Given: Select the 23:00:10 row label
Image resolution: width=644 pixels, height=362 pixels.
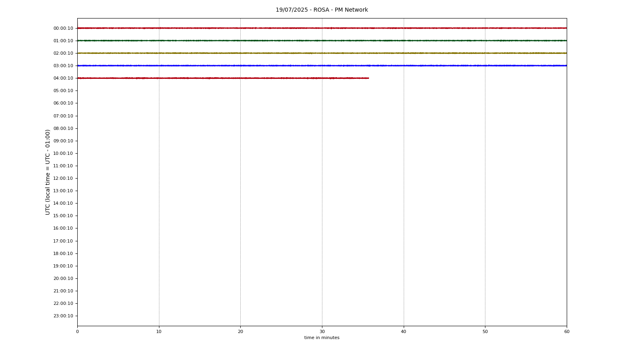Looking at the screenshot, I should click(x=63, y=316).
